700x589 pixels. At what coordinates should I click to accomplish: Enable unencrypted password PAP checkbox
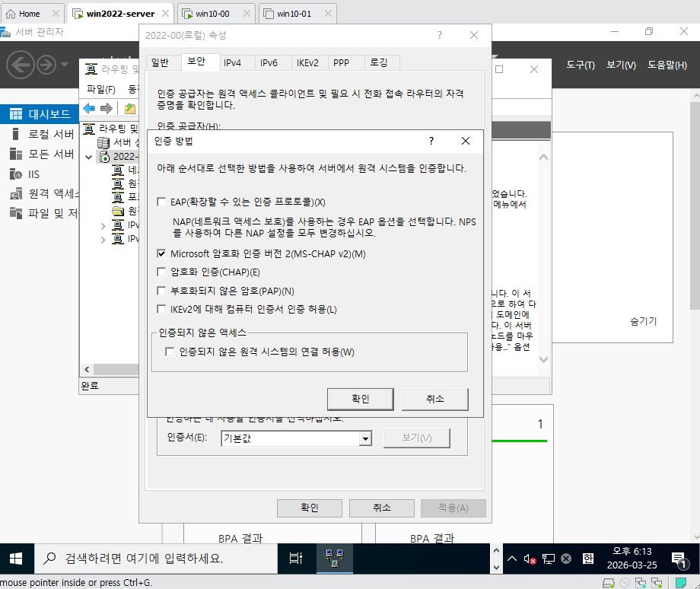point(161,291)
